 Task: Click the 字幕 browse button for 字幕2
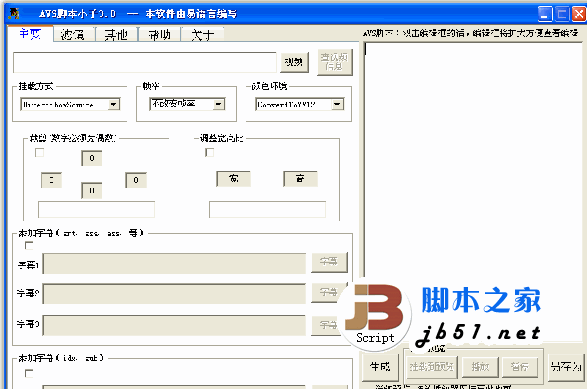(327, 292)
